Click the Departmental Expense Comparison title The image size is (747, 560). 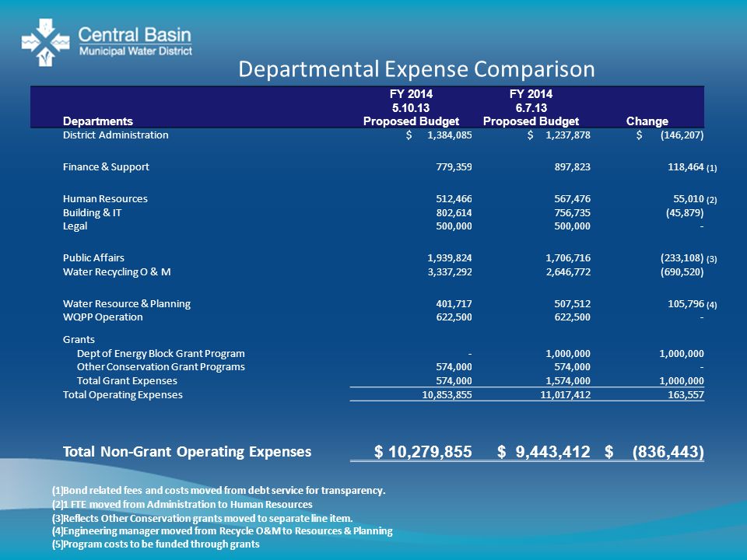point(416,69)
